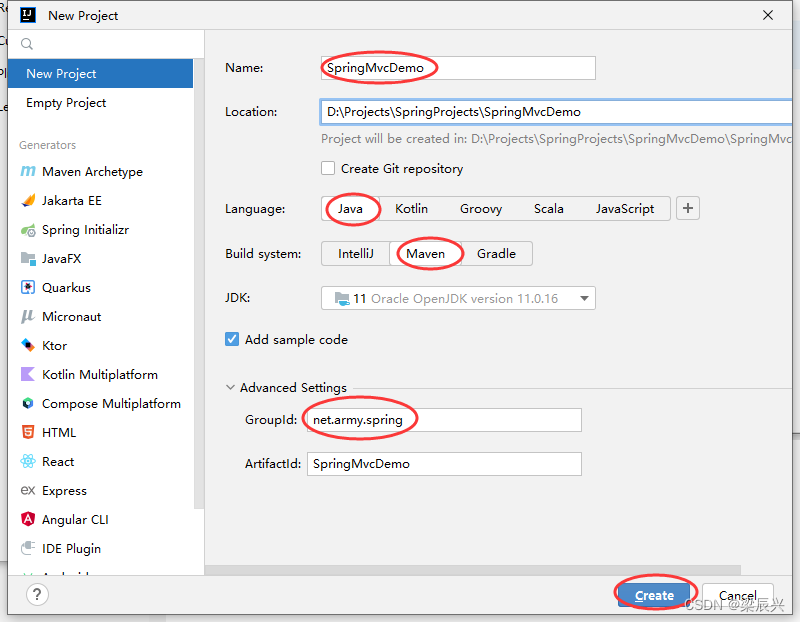Click the Kotlin Multiplatform K icon
The image size is (800, 622).
[28, 375]
